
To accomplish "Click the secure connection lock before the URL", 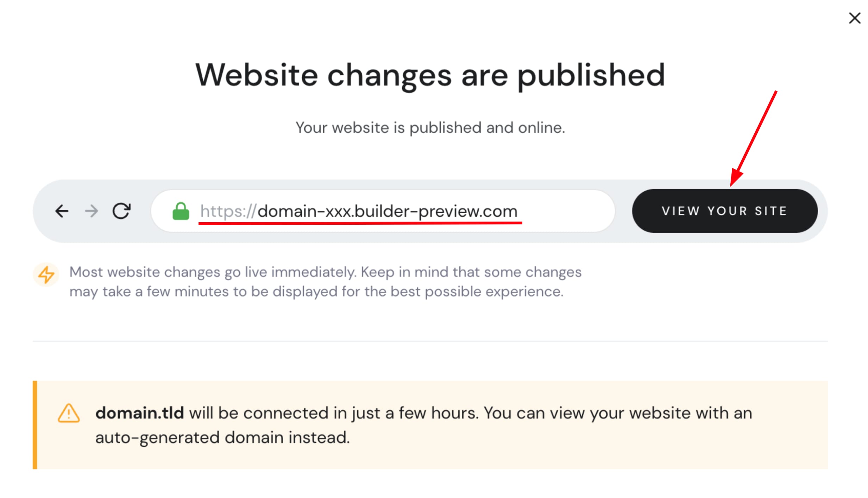I will (x=181, y=211).
